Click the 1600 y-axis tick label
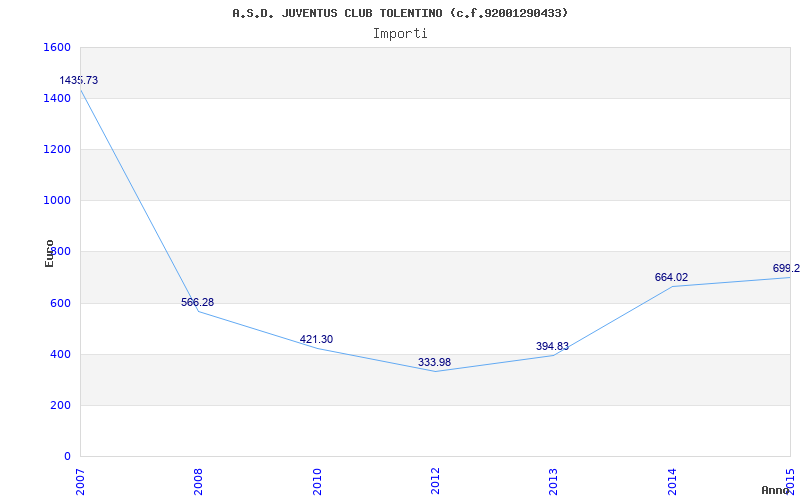This screenshot has height=500, width=800. [58, 47]
